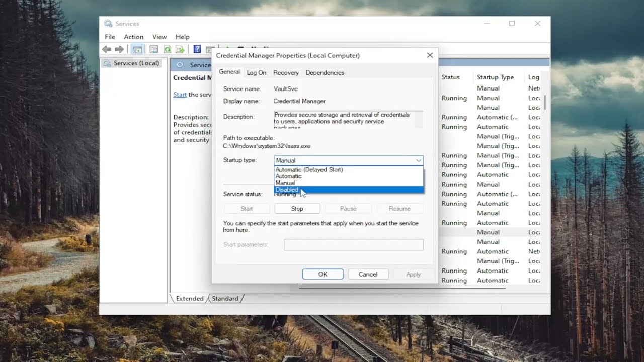644x362 pixels.
Task: Confirm the dialog with OK
Action: click(323, 274)
